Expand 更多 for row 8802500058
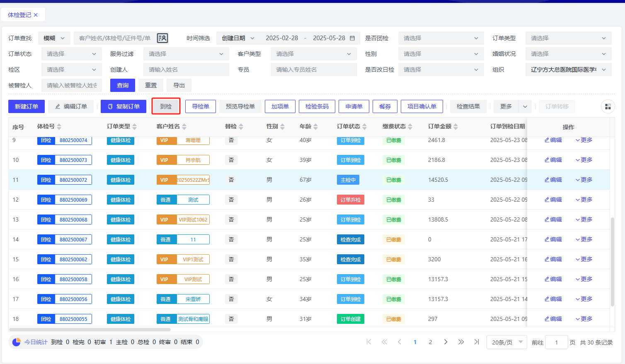This screenshot has width=625, height=364. tap(584, 279)
